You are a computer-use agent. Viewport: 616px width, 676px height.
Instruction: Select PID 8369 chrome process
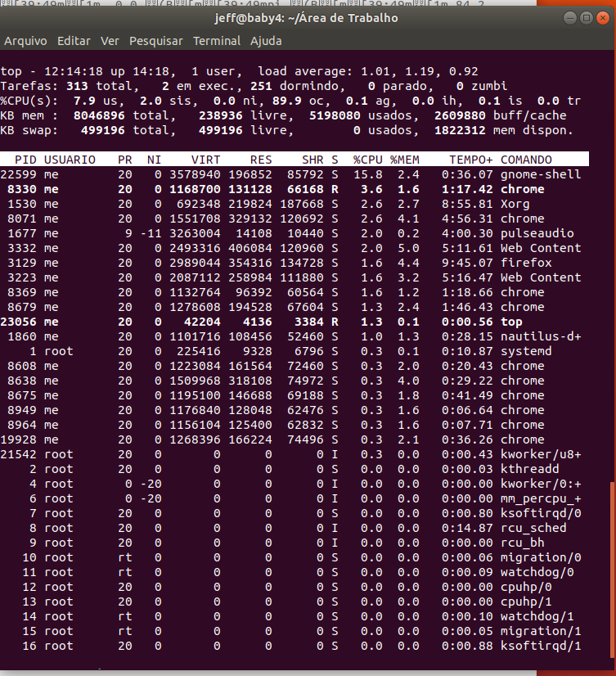tap(21, 292)
